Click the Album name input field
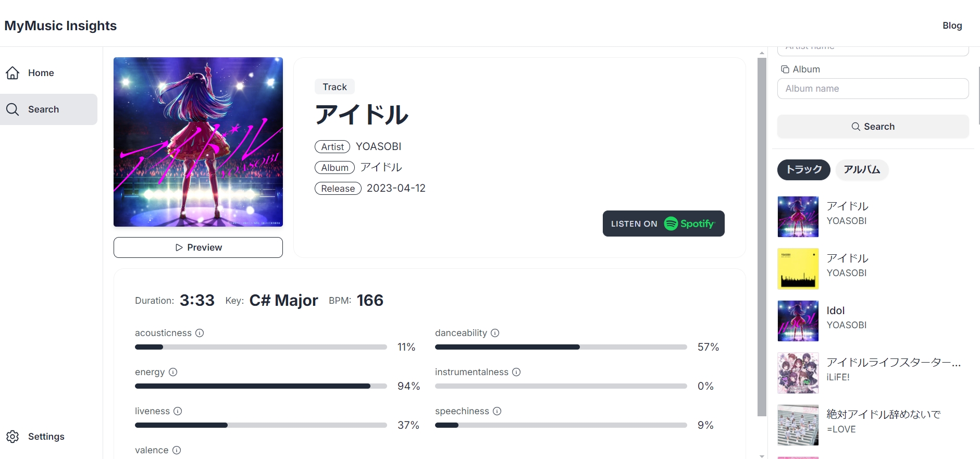This screenshot has width=980, height=459. (873, 89)
